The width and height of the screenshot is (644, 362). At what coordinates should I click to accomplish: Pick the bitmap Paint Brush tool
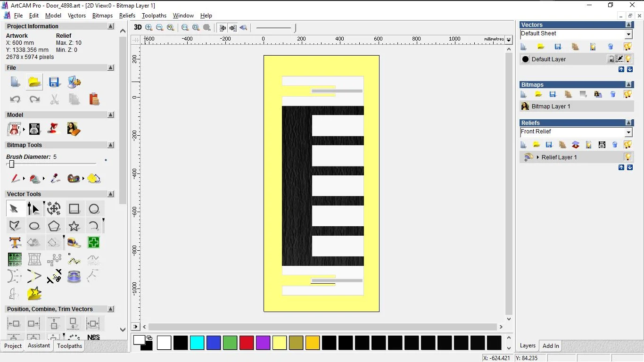[15, 179]
